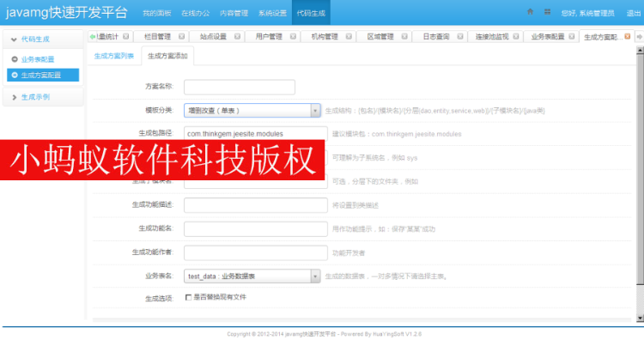Screen dimensions: 644x340
Task: Select 代码生成 top menu
Action: tap(311, 13)
